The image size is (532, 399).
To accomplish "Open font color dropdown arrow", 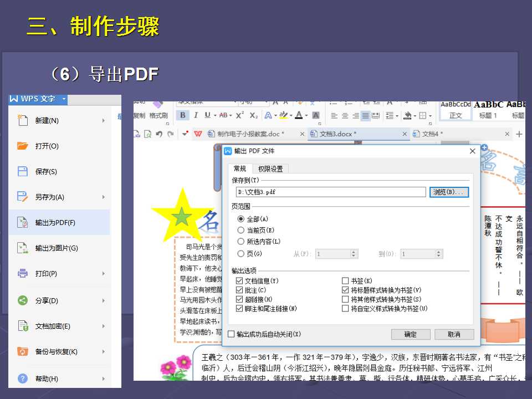I will 306,116.
